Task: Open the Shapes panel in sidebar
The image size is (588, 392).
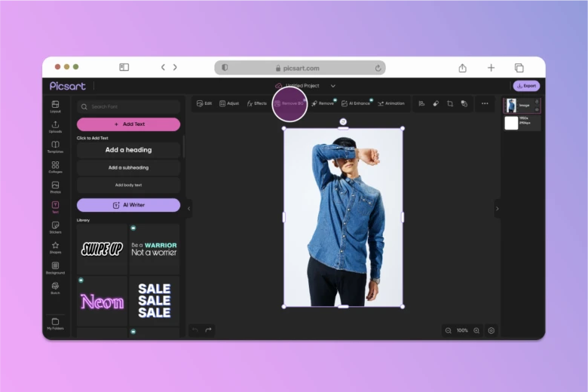Action: pyautogui.click(x=55, y=247)
